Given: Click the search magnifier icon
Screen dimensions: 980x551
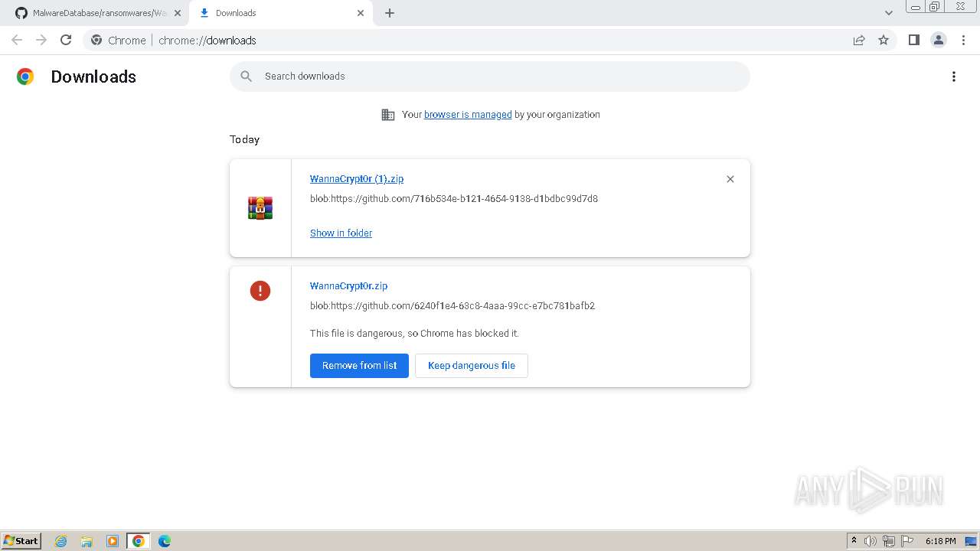Looking at the screenshot, I should point(246,76).
